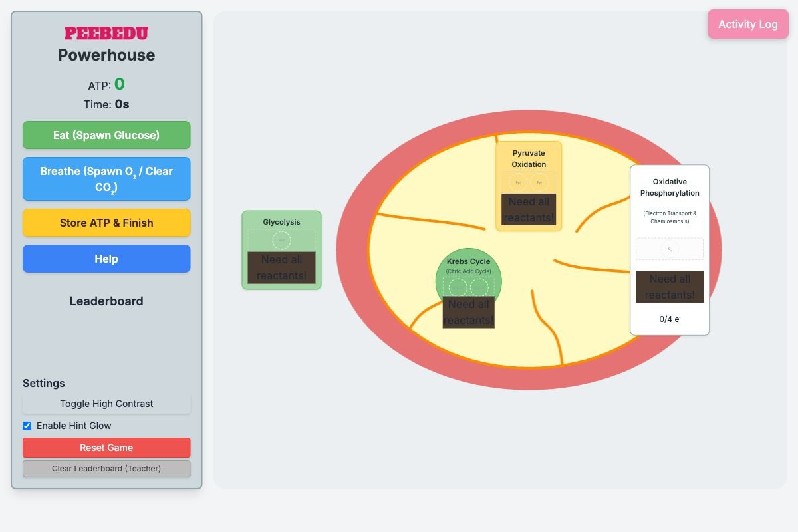This screenshot has height=532, width=798.
Task: Open the Help dialog
Action: pyautogui.click(x=106, y=259)
